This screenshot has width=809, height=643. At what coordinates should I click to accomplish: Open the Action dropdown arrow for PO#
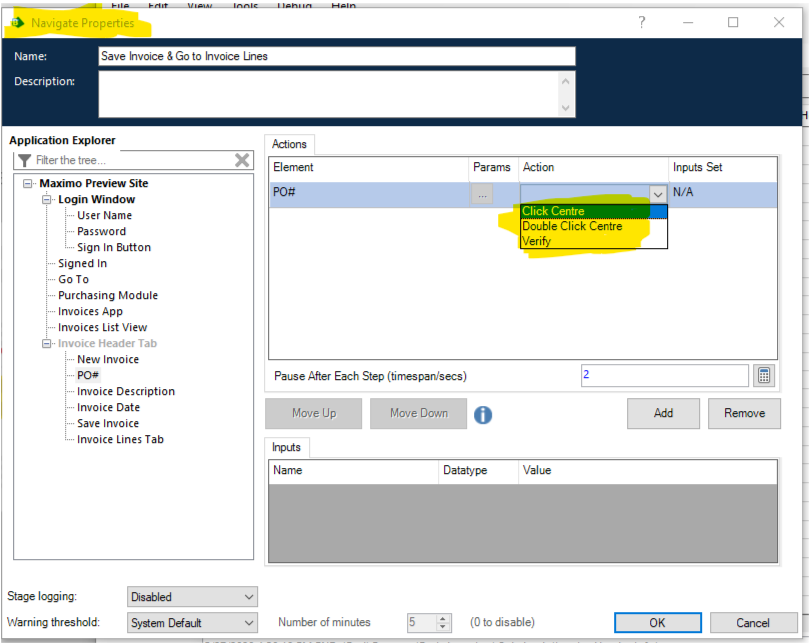click(x=657, y=194)
